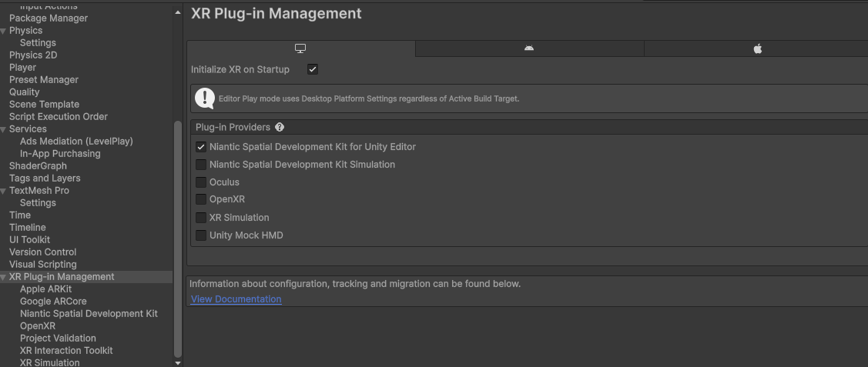Click the Time settings entry
This screenshot has height=367, width=868.
(20, 215)
